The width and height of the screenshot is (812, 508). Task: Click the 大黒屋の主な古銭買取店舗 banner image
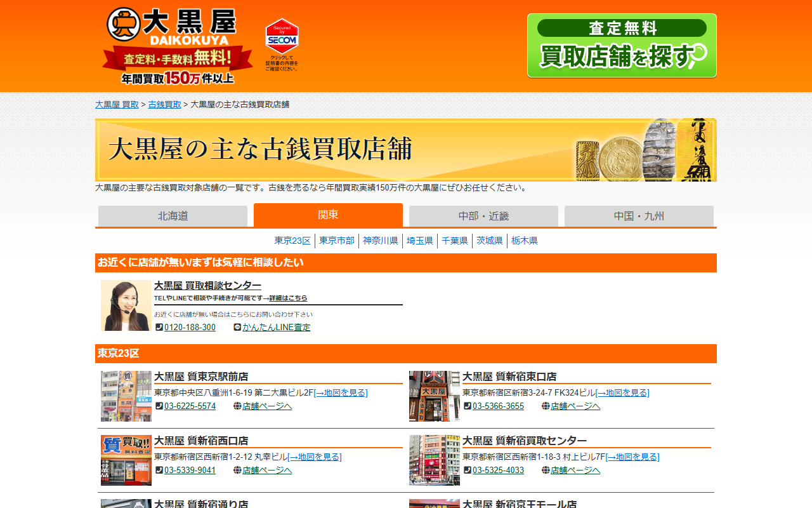(406, 150)
